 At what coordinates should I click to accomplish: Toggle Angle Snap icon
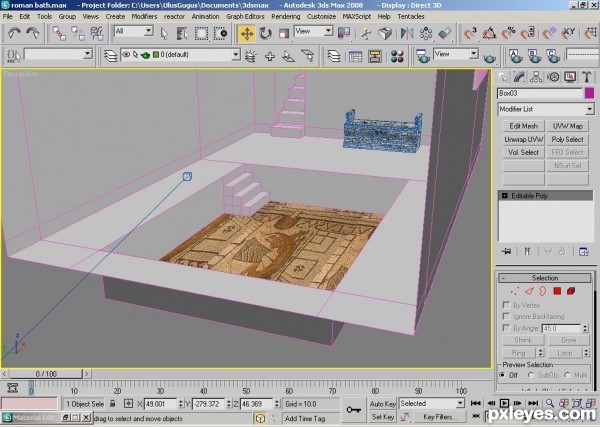[x=489, y=34]
